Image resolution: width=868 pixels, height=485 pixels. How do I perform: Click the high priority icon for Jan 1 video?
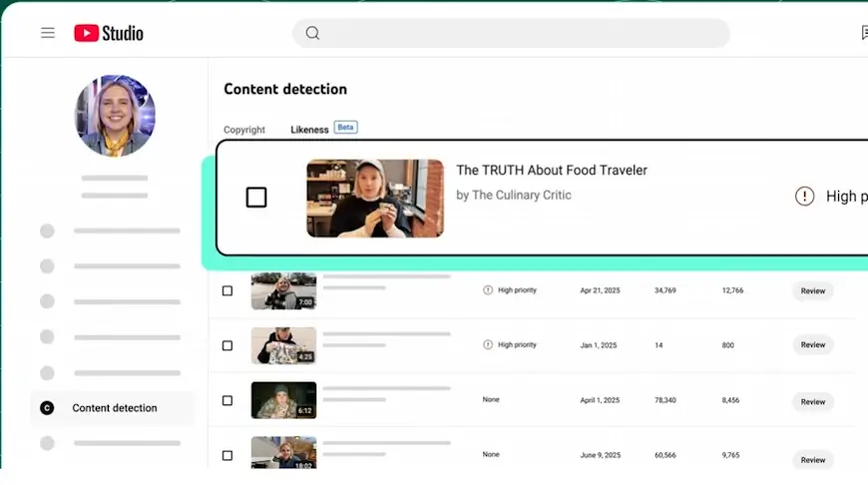pos(488,345)
